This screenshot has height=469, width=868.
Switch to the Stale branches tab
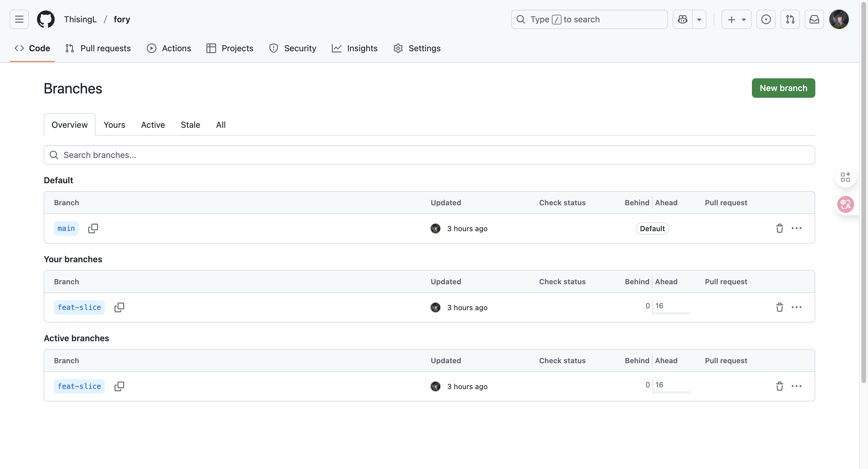point(190,125)
